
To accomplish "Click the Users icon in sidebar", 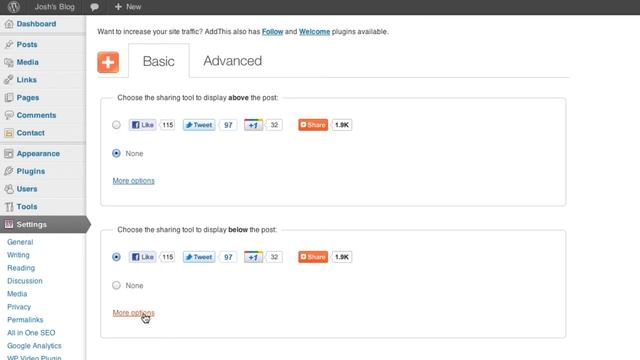I will click(x=9, y=189).
